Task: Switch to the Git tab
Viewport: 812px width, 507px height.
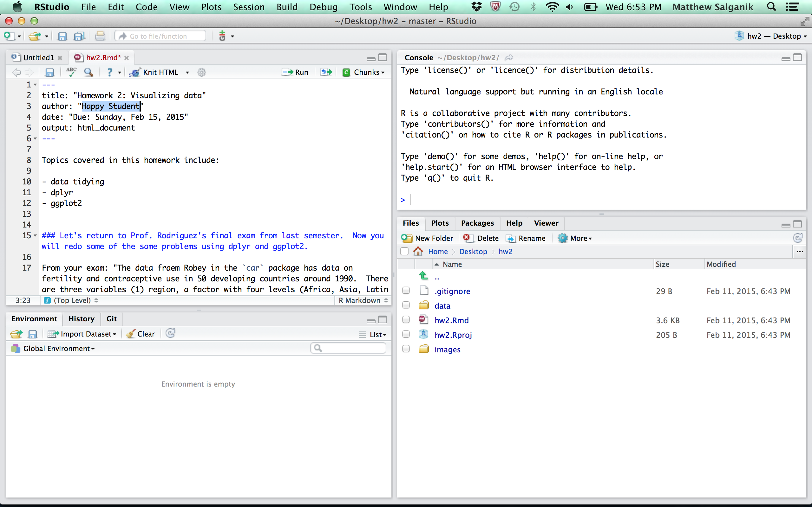Action: pos(111,318)
